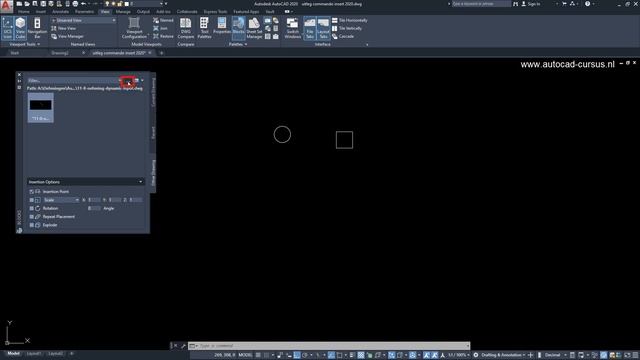Image resolution: width=640 pixels, height=360 pixels.
Task: Open DWG Compare
Action: tap(186, 28)
